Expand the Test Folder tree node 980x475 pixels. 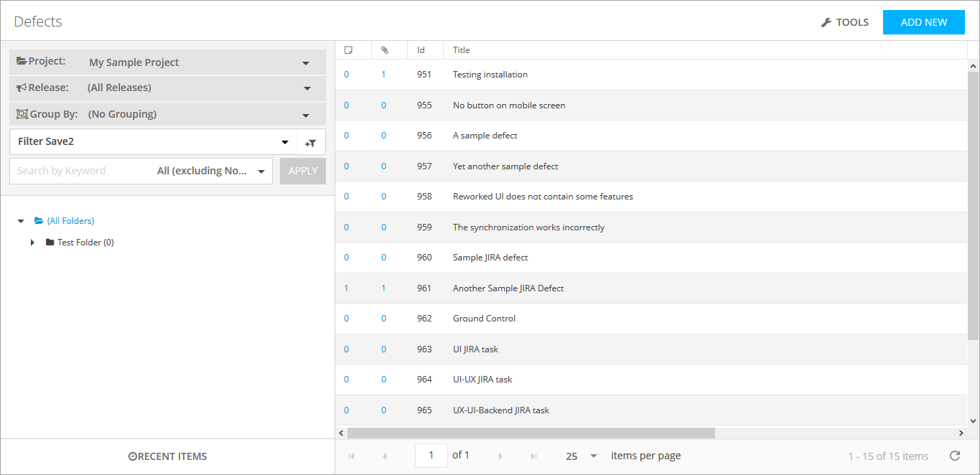32,243
